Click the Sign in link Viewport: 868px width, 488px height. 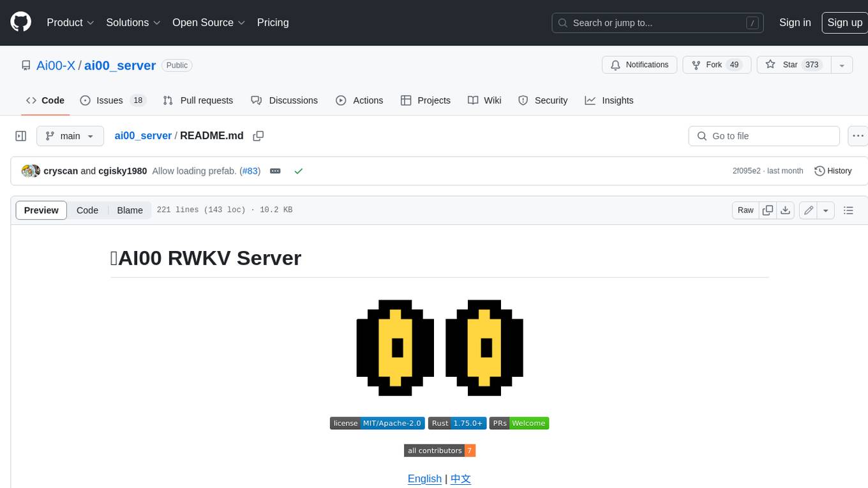pyautogui.click(x=795, y=22)
